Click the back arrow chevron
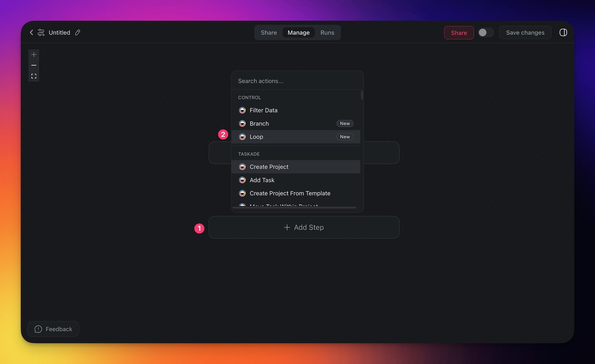 [x=31, y=33]
